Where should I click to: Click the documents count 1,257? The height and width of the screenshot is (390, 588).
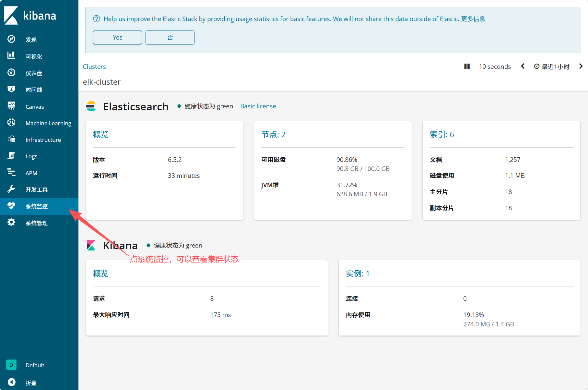pyautogui.click(x=513, y=160)
